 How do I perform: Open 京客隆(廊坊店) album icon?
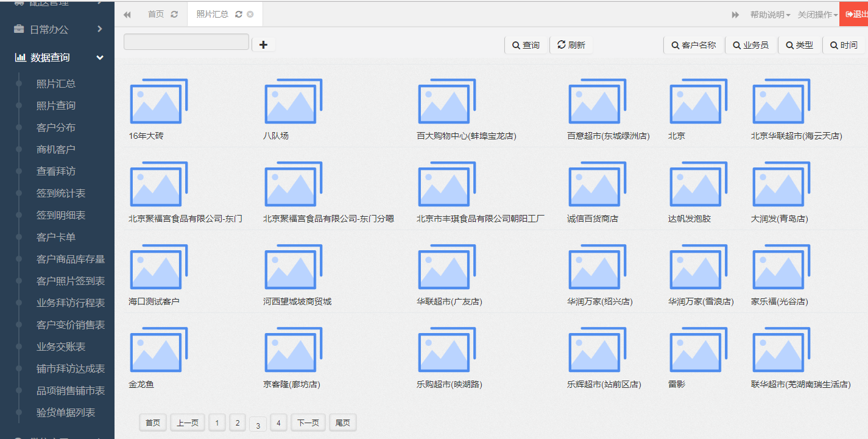(293, 349)
